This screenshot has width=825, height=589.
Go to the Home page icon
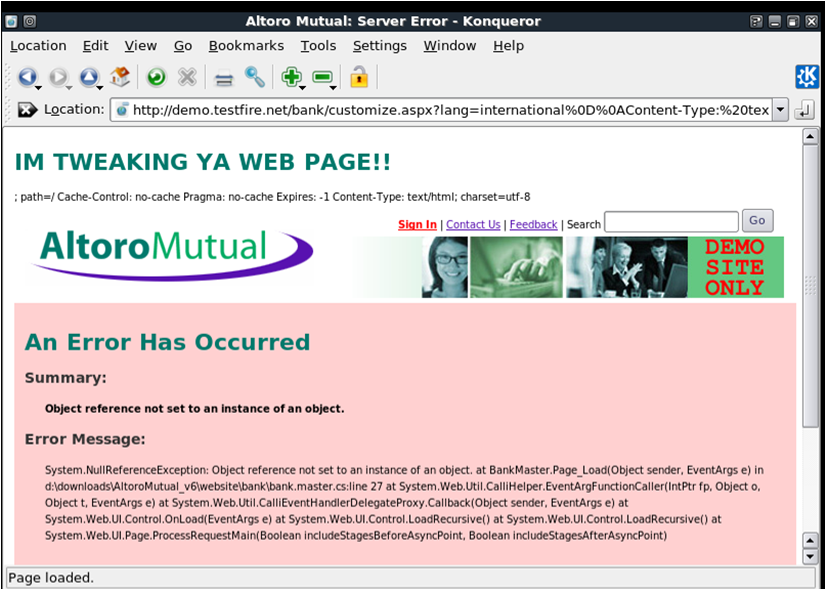[x=120, y=77]
